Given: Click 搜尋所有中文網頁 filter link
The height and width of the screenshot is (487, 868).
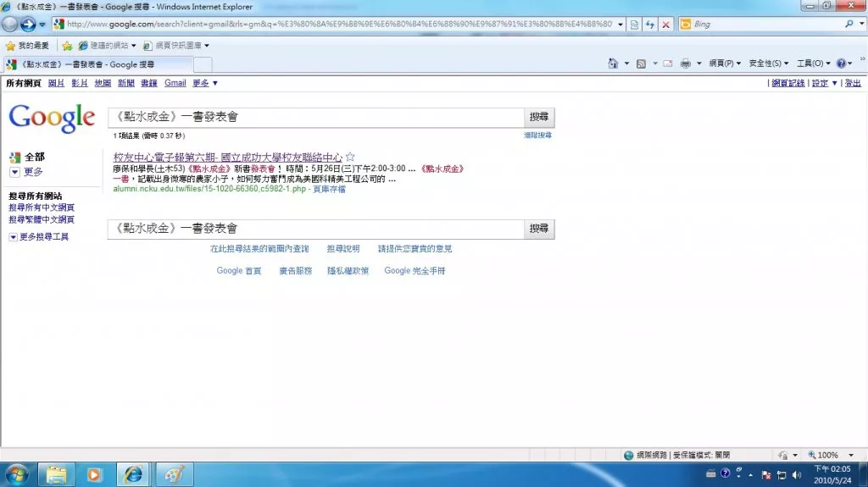Looking at the screenshot, I should [x=42, y=208].
